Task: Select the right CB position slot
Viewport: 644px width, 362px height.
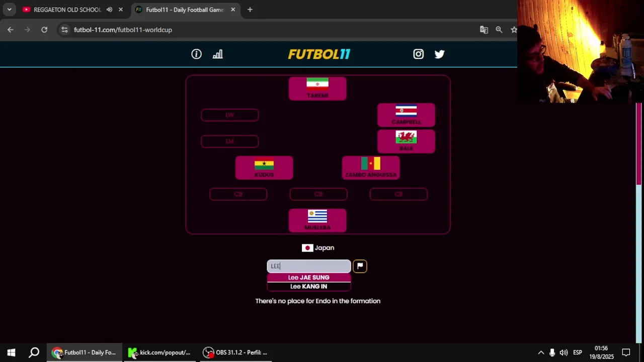Action: pos(398,194)
